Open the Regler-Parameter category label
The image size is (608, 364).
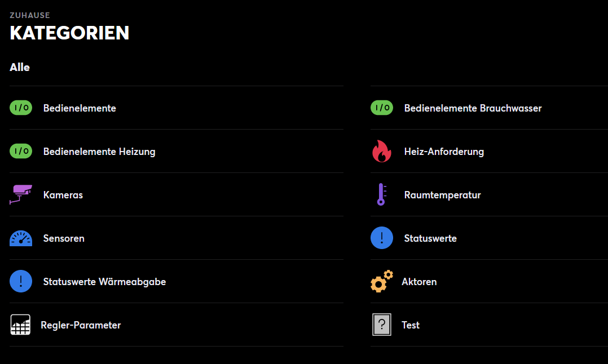click(81, 325)
